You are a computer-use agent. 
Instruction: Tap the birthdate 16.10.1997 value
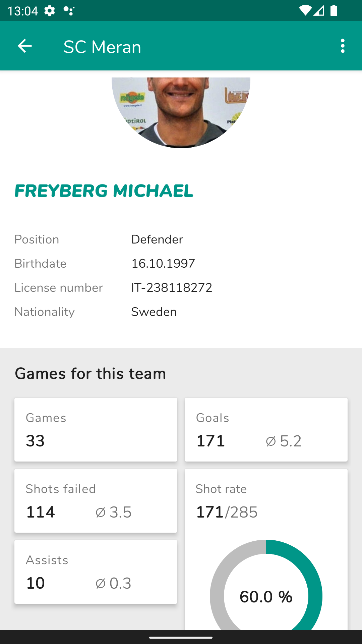click(x=163, y=264)
